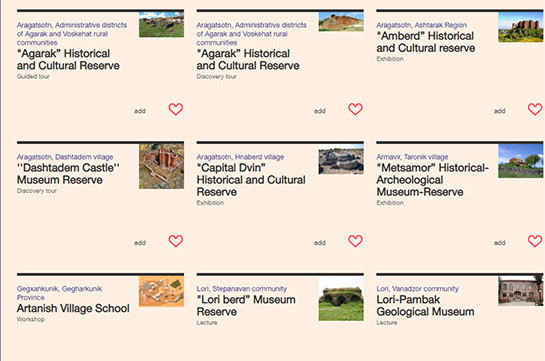Favorite Dashtadem Castle Museum Reserve heart
Screen dimensions: 545x361
pos(176,241)
